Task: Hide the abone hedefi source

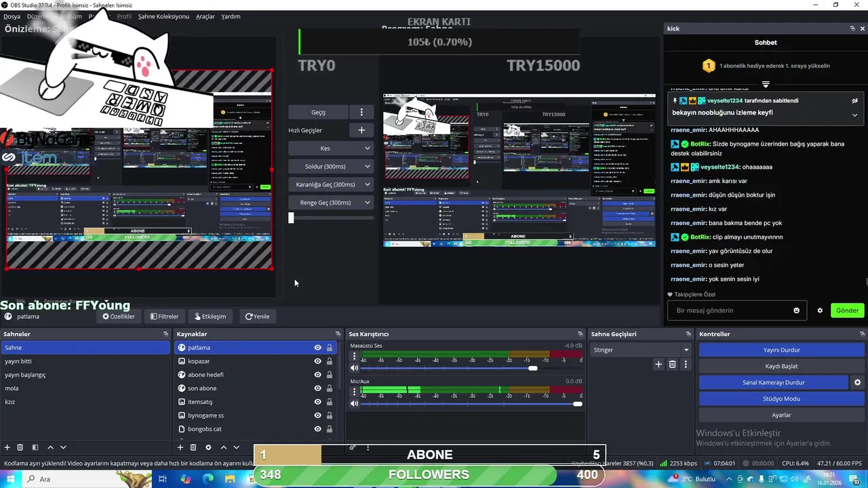Action: pyautogui.click(x=317, y=375)
